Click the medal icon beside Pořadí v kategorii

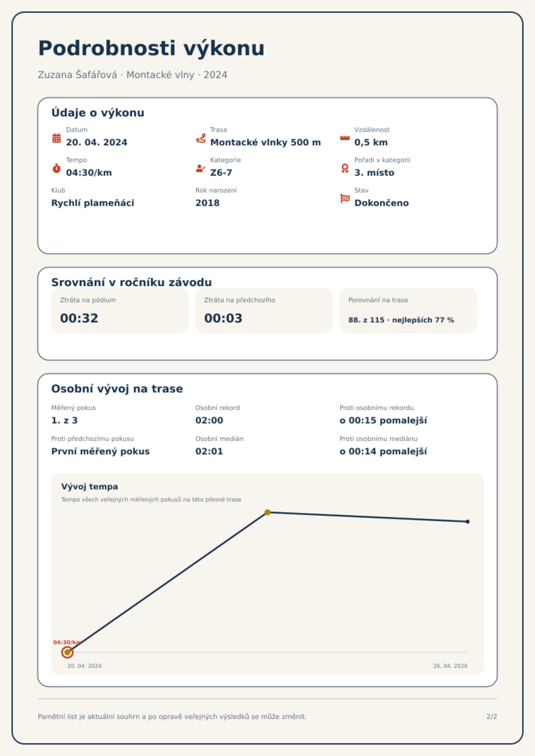(345, 168)
